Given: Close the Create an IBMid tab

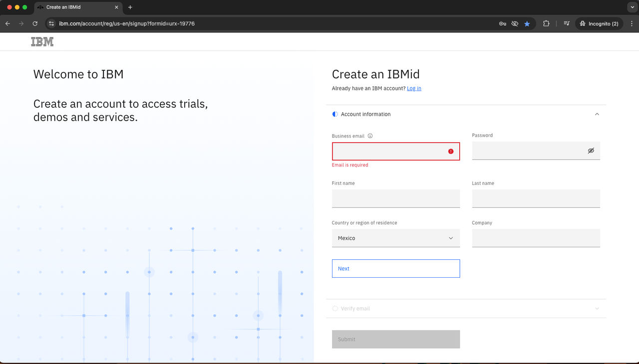Looking at the screenshot, I should [117, 7].
